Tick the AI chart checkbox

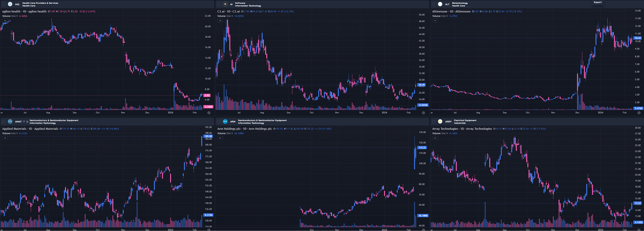(x=219, y=4)
